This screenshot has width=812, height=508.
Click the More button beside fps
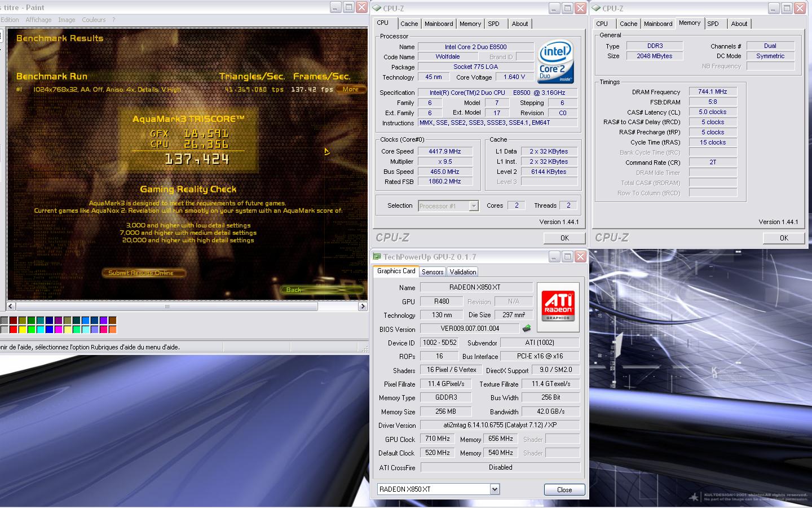(350, 89)
